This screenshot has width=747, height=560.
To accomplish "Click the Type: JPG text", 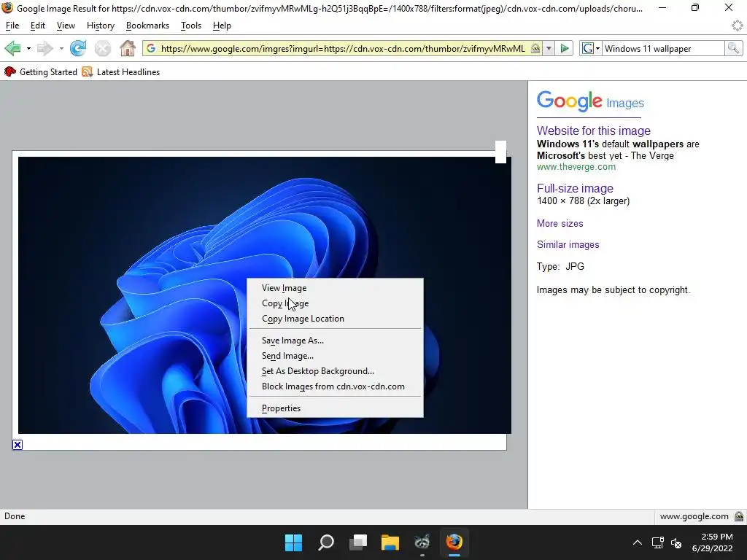I will point(560,267).
